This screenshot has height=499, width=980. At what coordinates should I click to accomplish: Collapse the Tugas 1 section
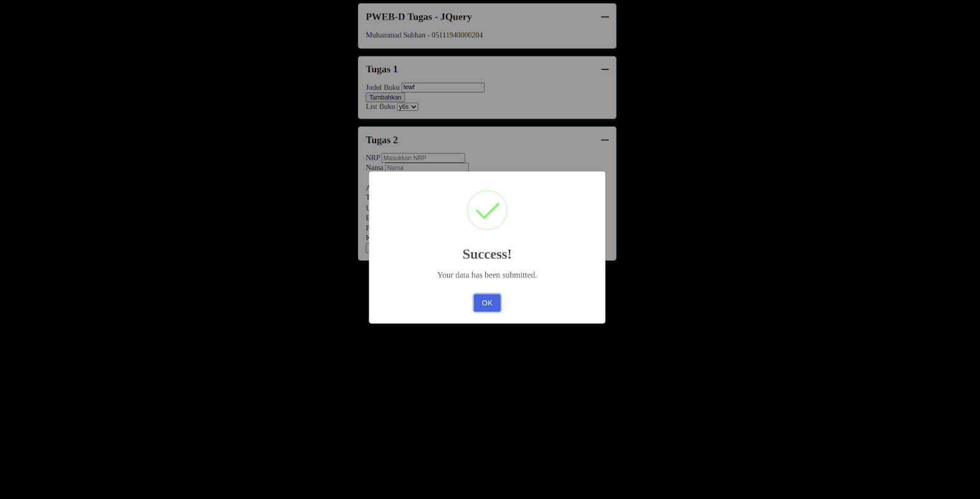605,69
